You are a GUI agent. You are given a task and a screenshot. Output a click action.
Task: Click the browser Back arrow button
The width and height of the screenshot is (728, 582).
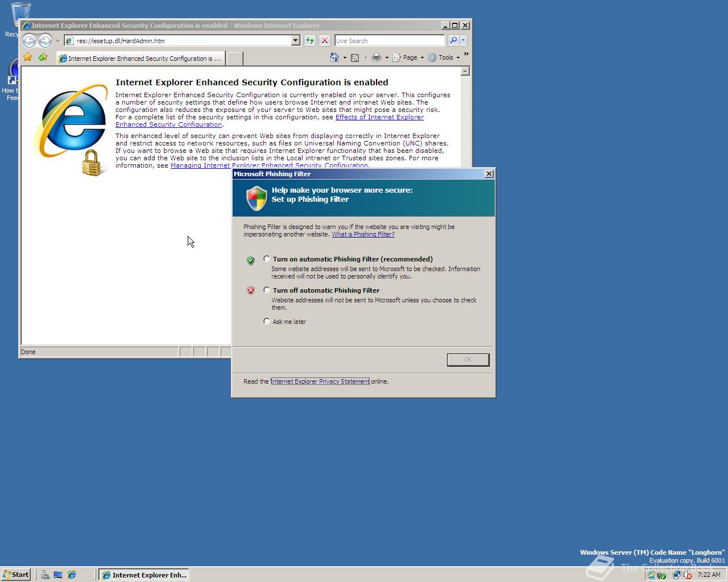point(29,40)
